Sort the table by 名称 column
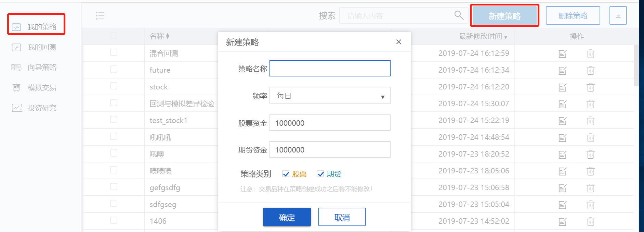Screen dimensions: 644x232 click(x=168, y=36)
